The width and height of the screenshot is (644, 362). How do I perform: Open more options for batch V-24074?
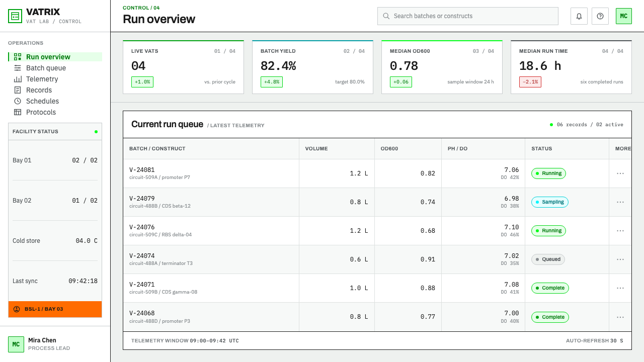(620, 259)
